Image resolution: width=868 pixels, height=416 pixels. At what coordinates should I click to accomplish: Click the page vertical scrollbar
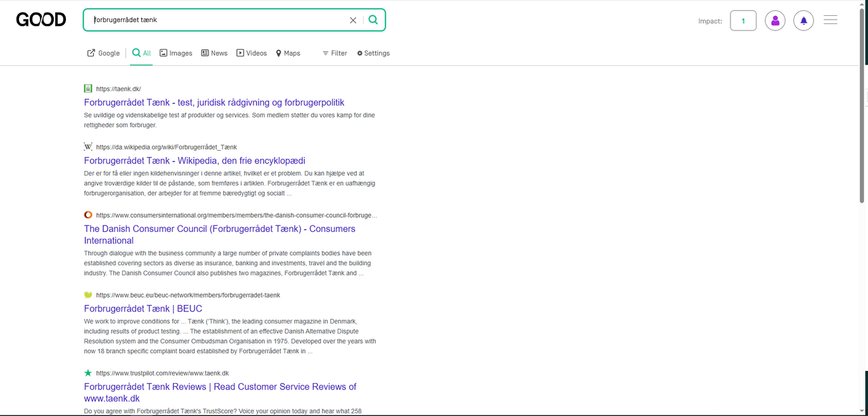(x=862, y=104)
